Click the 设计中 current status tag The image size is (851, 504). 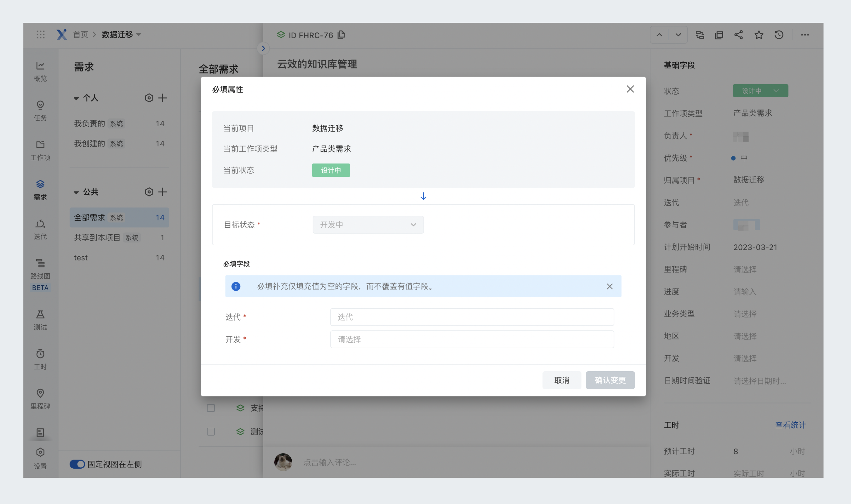331,170
